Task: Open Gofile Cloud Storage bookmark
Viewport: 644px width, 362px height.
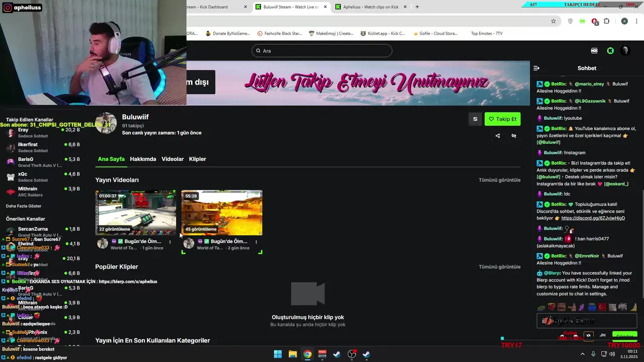Action: (435, 34)
